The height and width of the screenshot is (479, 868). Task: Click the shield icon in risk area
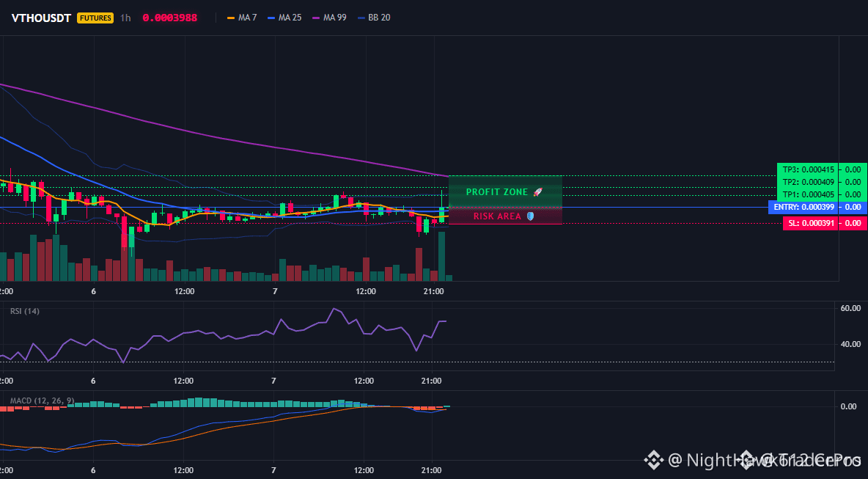(x=530, y=216)
